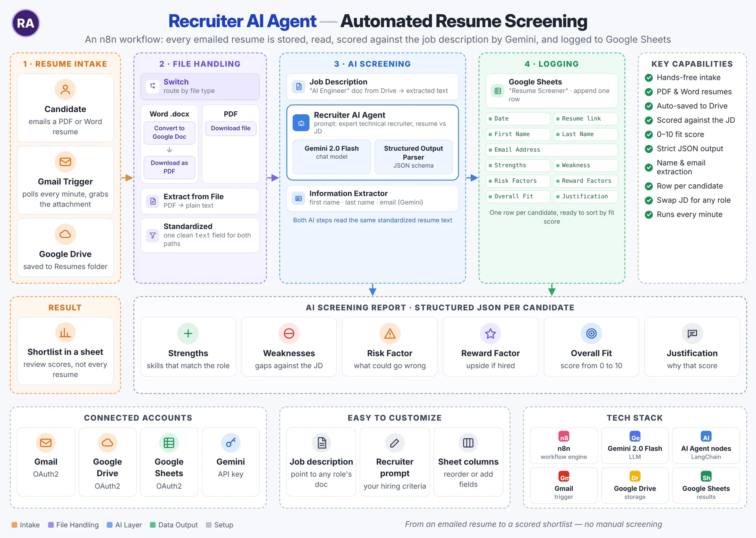Viewport: 756px width, 538px height.
Task: Click the Strengths plus icon
Action: [188, 333]
